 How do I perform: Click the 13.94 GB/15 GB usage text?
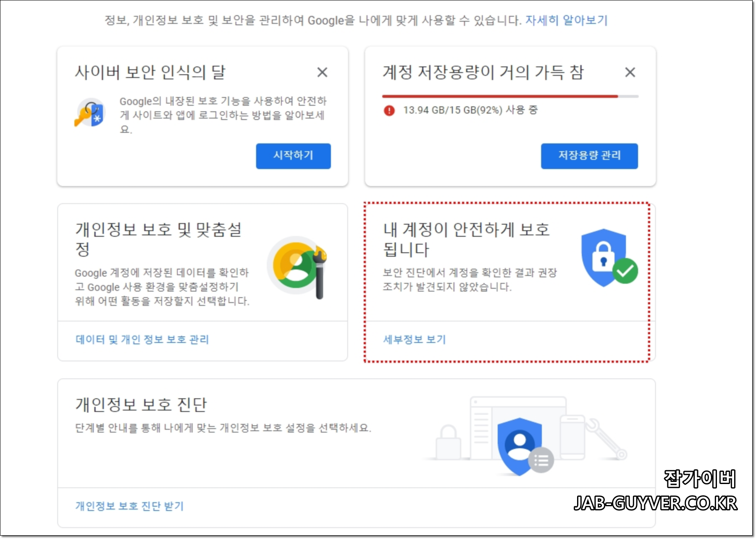(470, 110)
